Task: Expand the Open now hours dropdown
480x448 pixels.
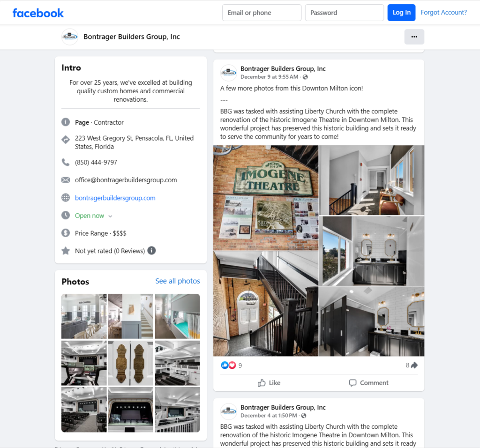Action: [x=111, y=216]
